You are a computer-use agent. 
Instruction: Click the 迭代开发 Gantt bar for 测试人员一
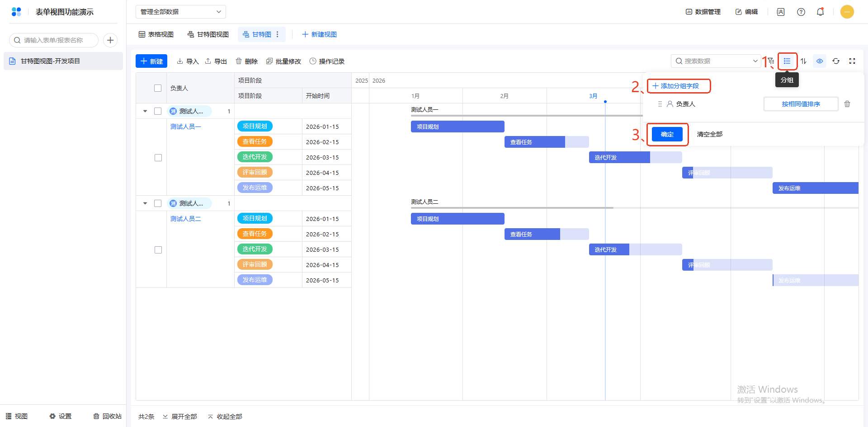click(x=619, y=157)
